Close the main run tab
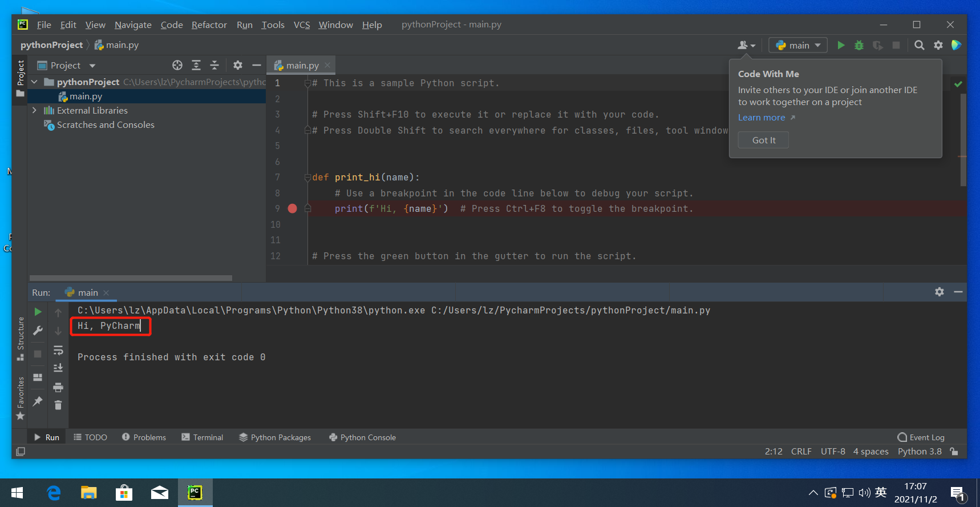 106,293
